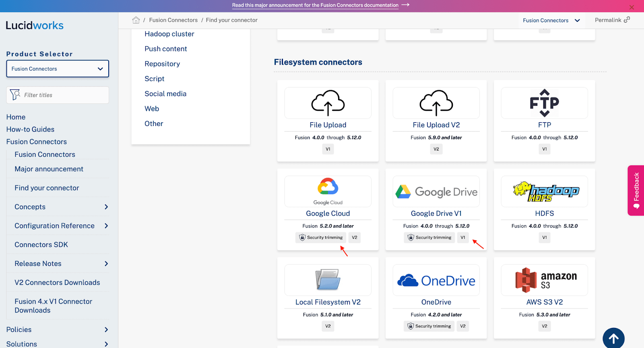Viewport: 644px width, 348px height.
Task: Click Security trimming badge on Google Cloud
Action: (321, 237)
